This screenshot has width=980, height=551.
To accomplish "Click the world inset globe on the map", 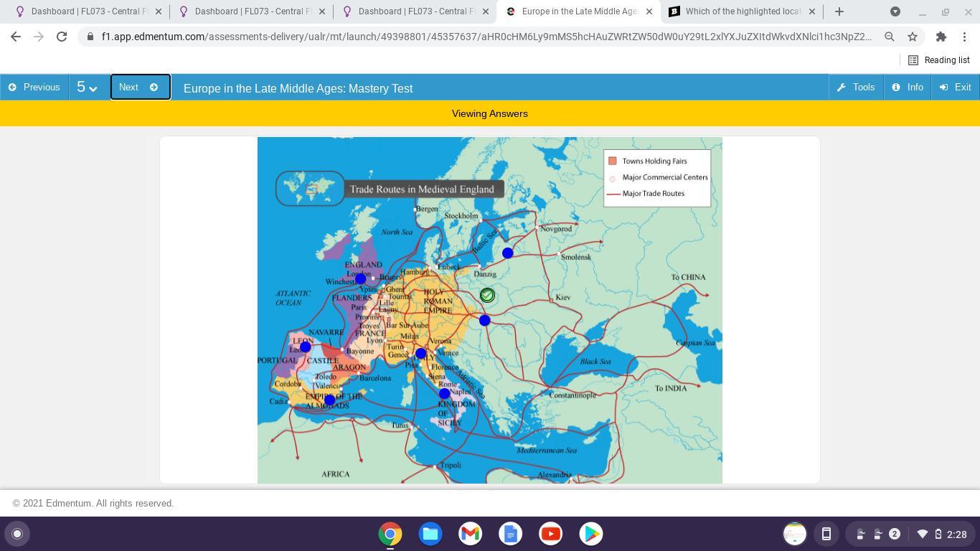I will (x=310, y=189).
